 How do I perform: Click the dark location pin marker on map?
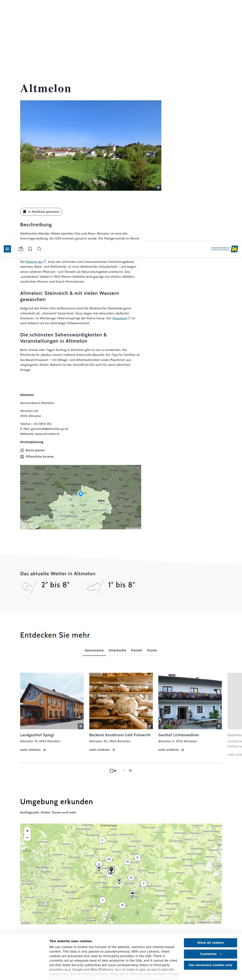[x=111, y=870]
